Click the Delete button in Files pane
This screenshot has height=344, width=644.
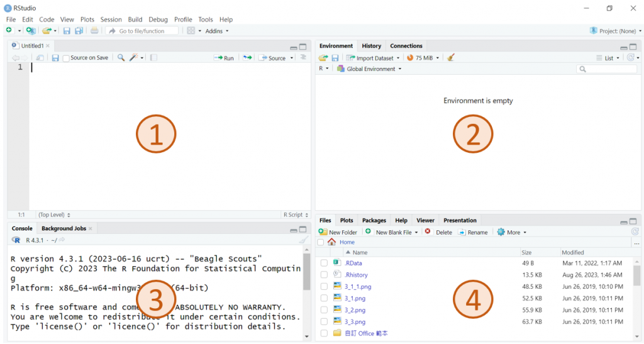438,232
